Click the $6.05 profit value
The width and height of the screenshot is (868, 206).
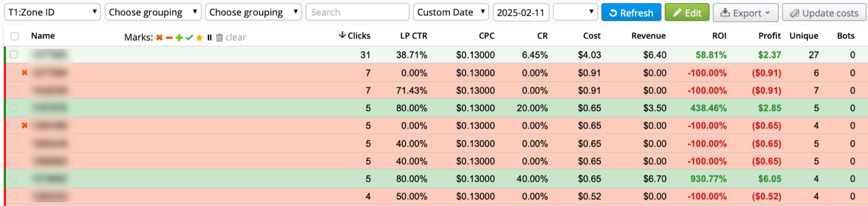pyautogui.click(x=769, y=179)
